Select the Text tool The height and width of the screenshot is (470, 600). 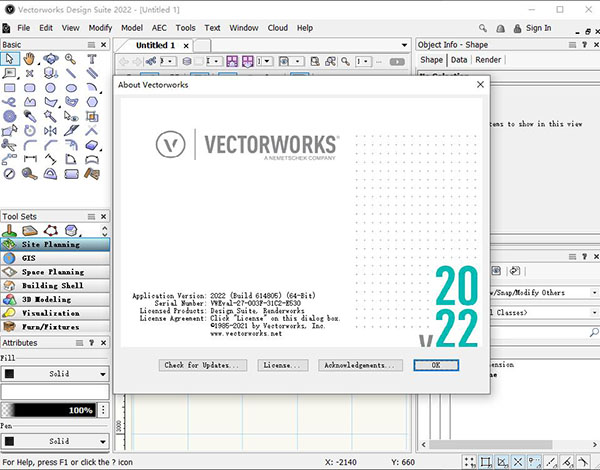click(x=93, y=59)
